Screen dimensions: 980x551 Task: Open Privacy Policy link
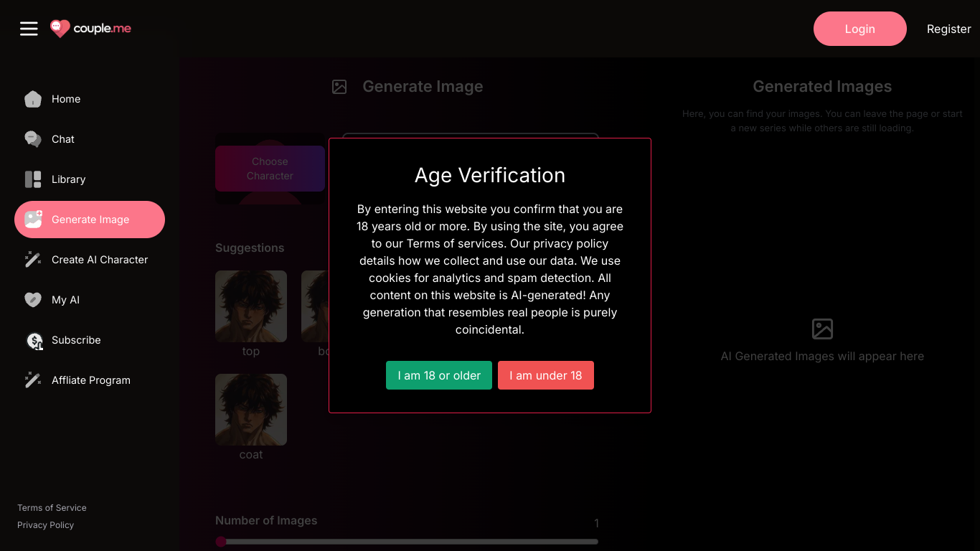(46, 525)
